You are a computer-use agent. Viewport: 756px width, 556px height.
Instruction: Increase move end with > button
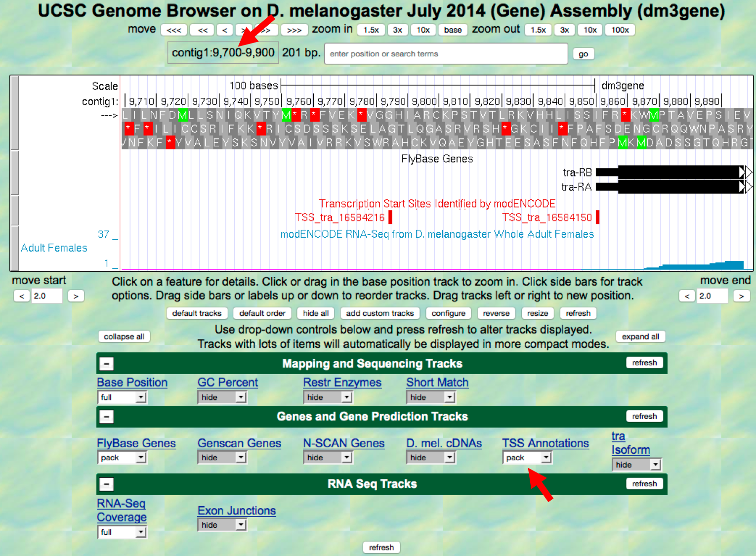coord(741,296)
